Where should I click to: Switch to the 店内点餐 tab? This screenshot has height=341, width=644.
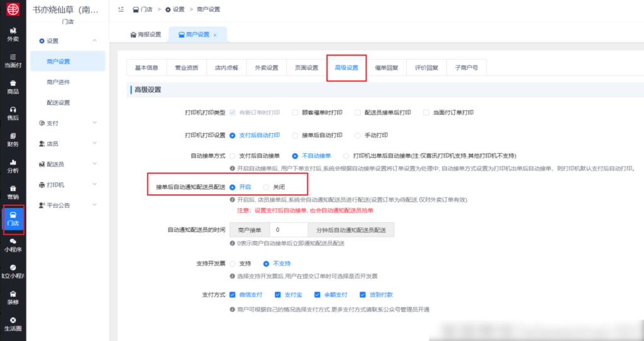226,68
